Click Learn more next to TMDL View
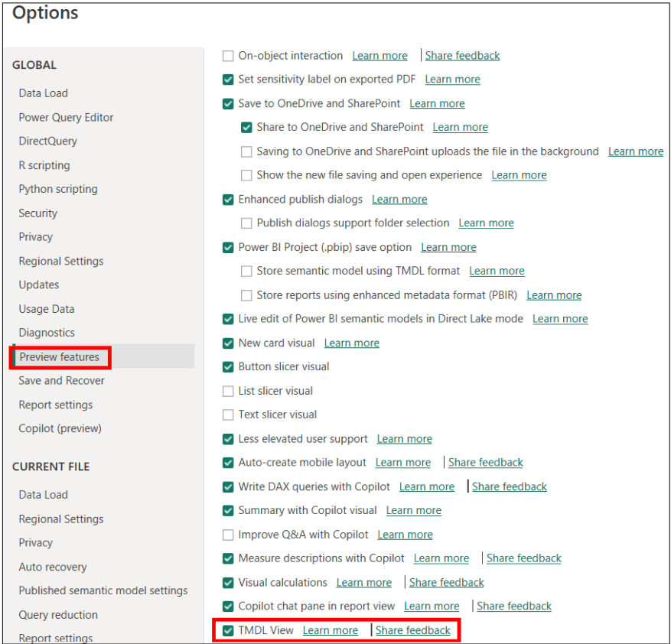 point(330,630)
